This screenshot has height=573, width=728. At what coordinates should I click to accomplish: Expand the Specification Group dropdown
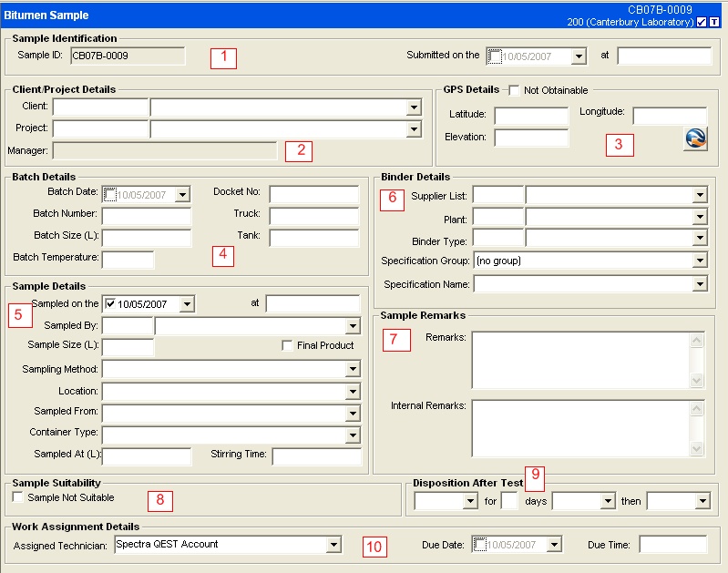click(699, 261)
